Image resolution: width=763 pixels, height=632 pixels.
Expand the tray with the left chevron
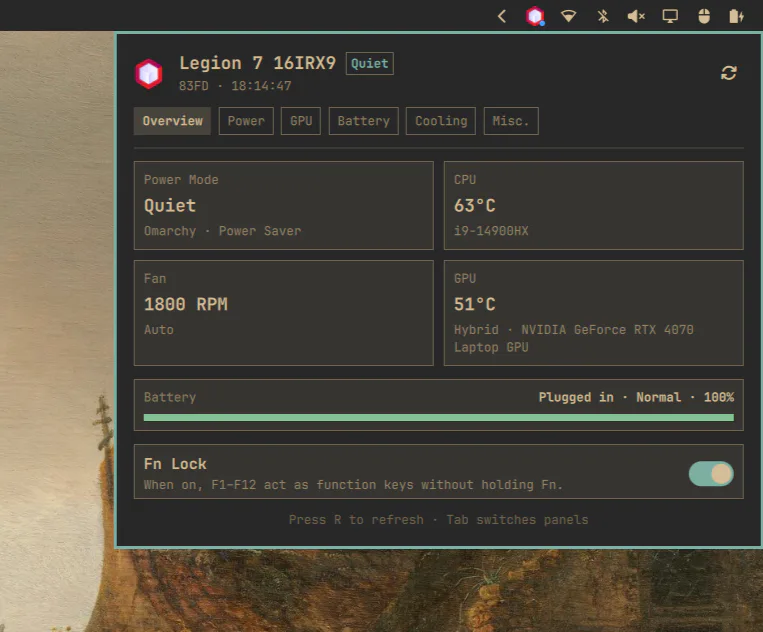[502, 16]
